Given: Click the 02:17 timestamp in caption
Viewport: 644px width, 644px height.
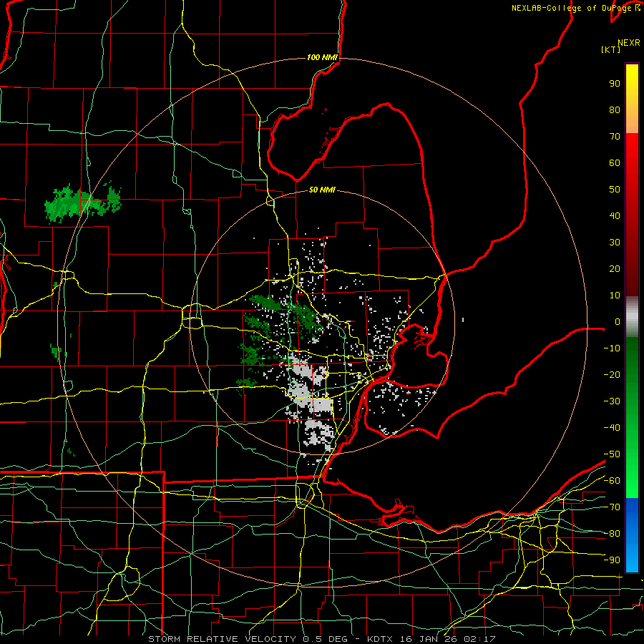Looking at the screenshot, I should pyautogui.click(x=479, y=639).
